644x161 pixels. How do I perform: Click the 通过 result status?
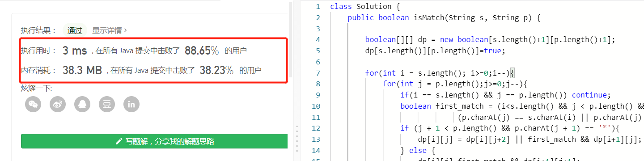[x=75, y=30]
